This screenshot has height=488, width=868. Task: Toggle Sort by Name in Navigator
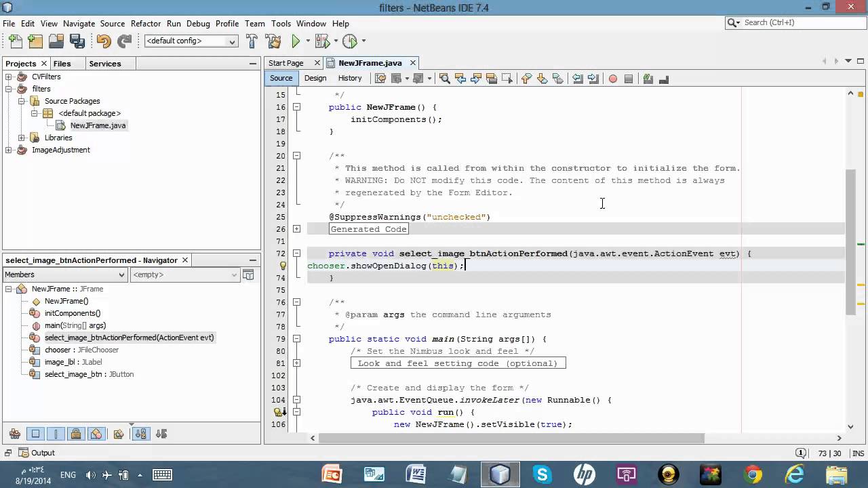[141, 434]
